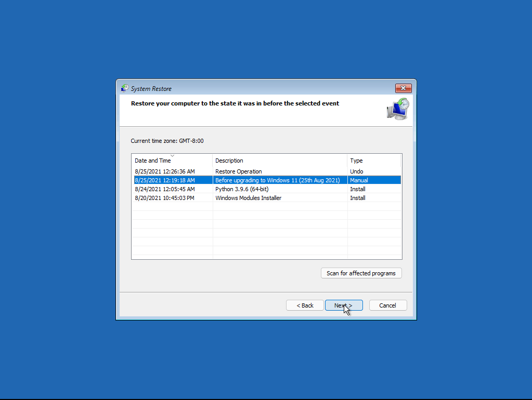
Task: Click the Current time zone GMT-8:00 text
Action: click(x=167, y=141)
